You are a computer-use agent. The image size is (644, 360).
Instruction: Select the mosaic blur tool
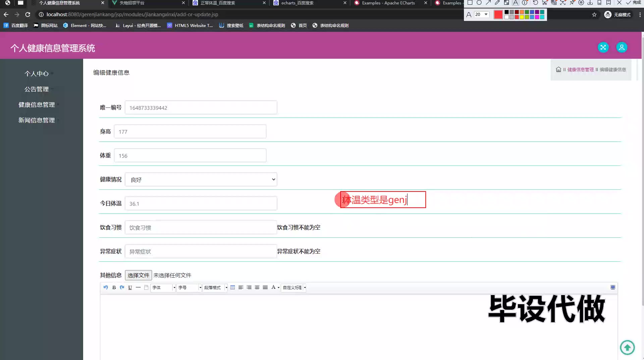pyautogui.click(x=506, y=3)
